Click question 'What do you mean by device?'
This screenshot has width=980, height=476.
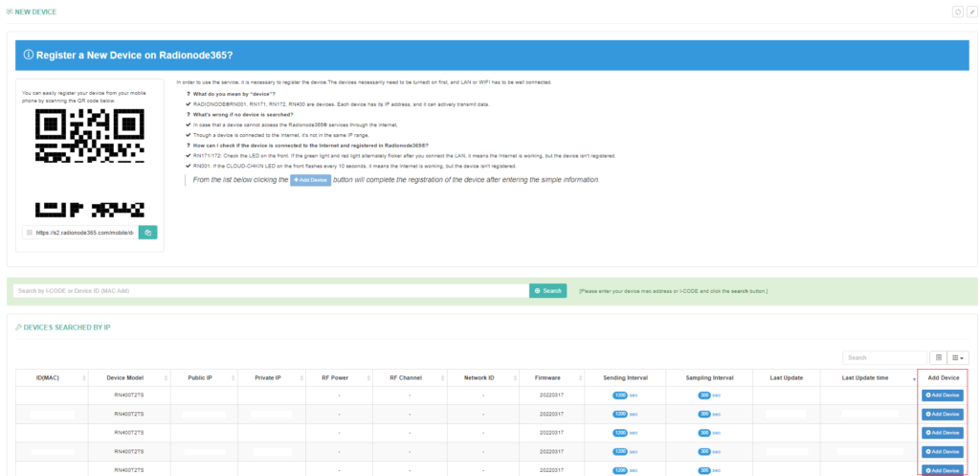(235, 94)
